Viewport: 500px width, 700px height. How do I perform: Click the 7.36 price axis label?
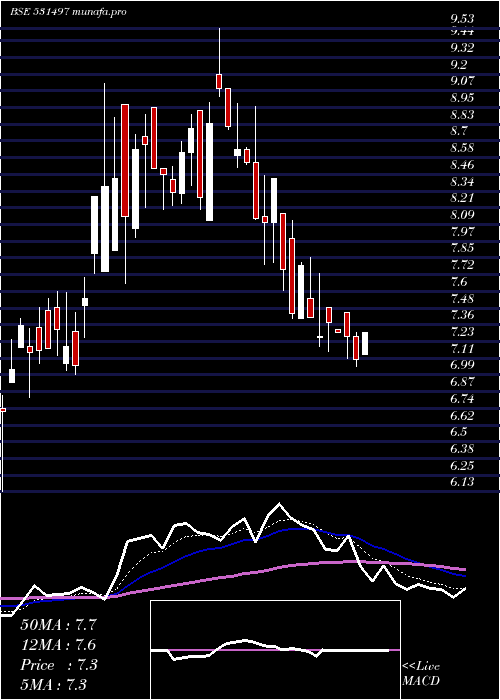pyautogui.click(x=462, y=316)
